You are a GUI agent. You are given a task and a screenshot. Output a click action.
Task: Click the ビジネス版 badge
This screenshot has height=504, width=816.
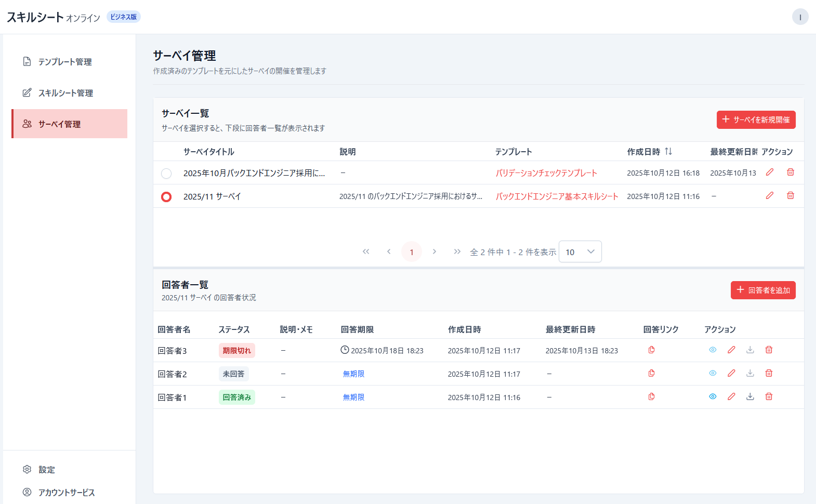124,17
